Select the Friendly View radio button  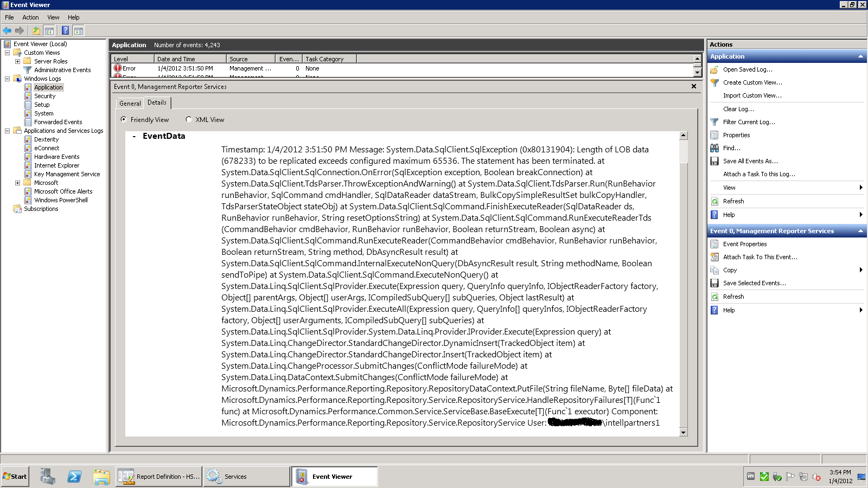pos(124,119)
